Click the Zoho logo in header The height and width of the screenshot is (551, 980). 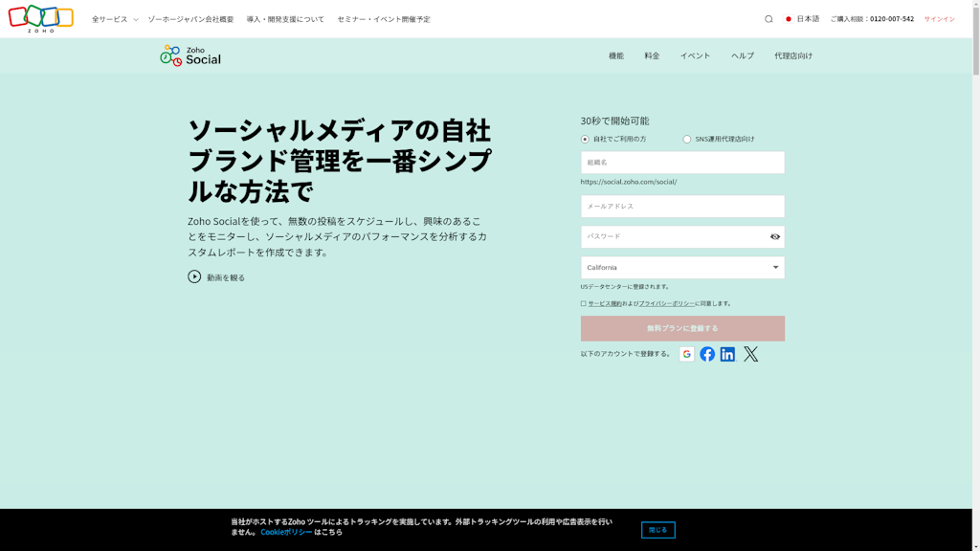[41, 18]
